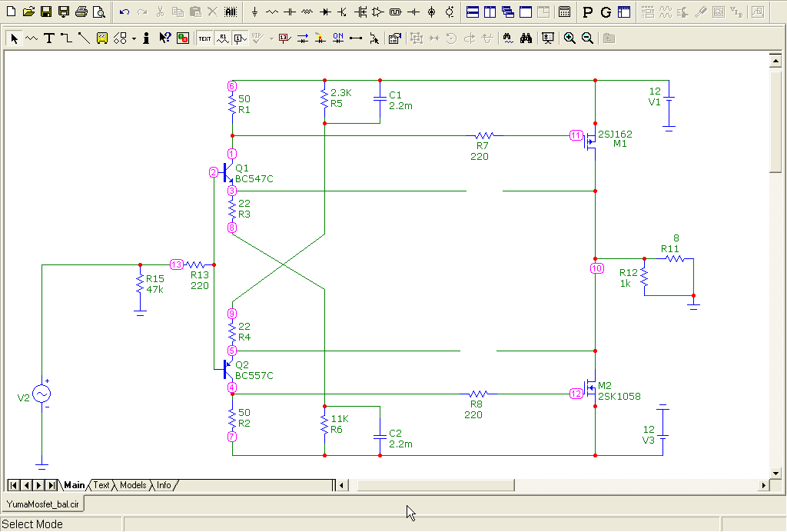The image size is (787, 532).
Task: Go to previous page tab arrow
Action: tap(26, 485)
